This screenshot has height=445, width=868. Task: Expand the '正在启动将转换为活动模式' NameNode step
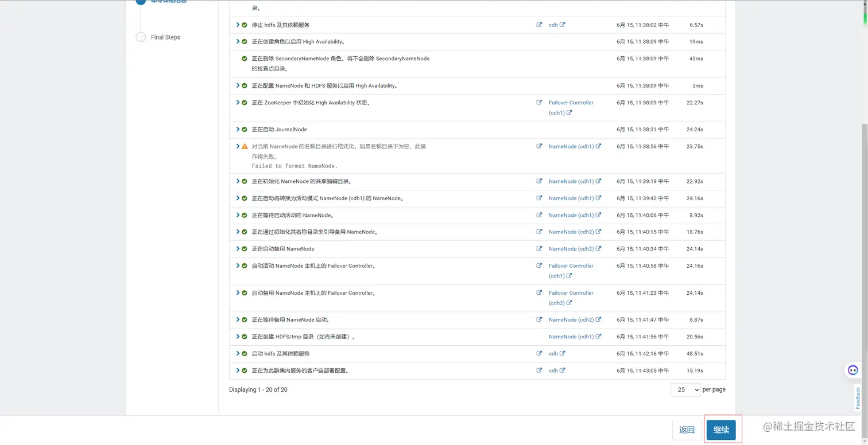238,198
